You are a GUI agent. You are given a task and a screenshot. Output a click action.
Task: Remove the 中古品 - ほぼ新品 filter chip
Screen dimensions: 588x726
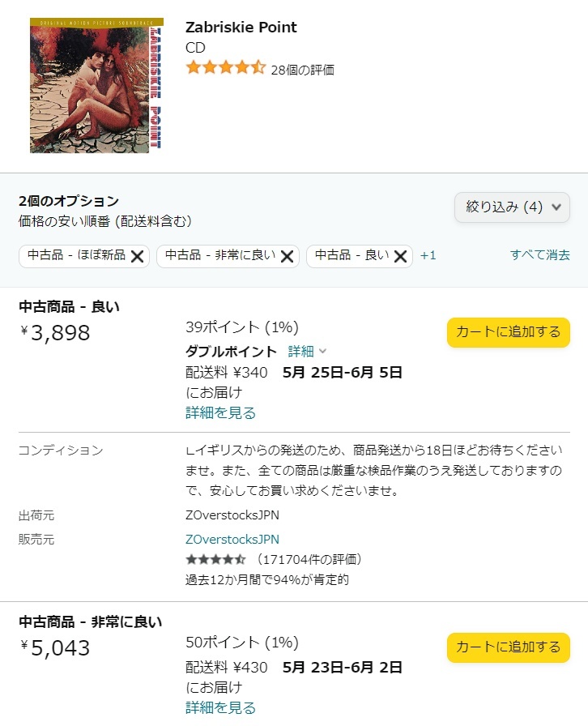(137, 256)
